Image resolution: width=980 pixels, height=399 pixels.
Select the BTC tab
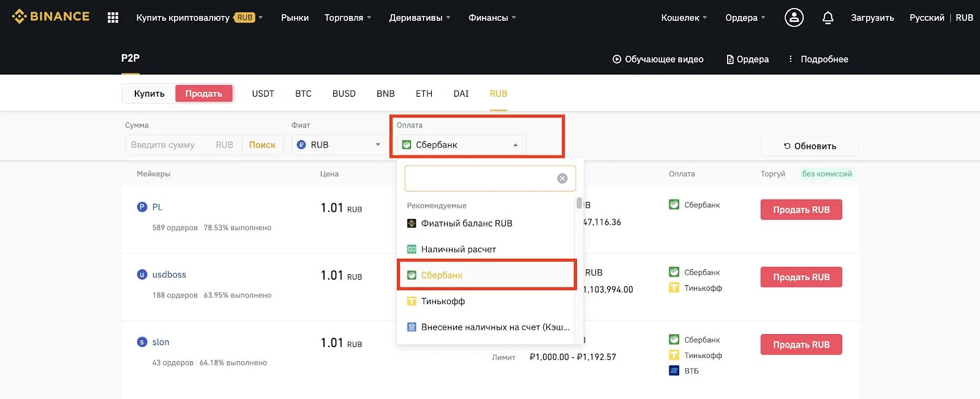pyautogui.click(x=303, y=94)
